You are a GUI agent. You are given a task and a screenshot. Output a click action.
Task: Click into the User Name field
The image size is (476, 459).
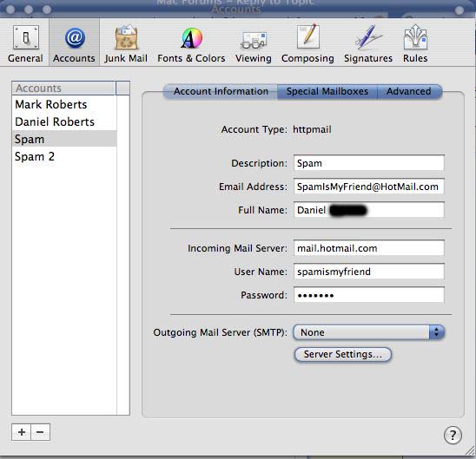[x=369, y=272]
